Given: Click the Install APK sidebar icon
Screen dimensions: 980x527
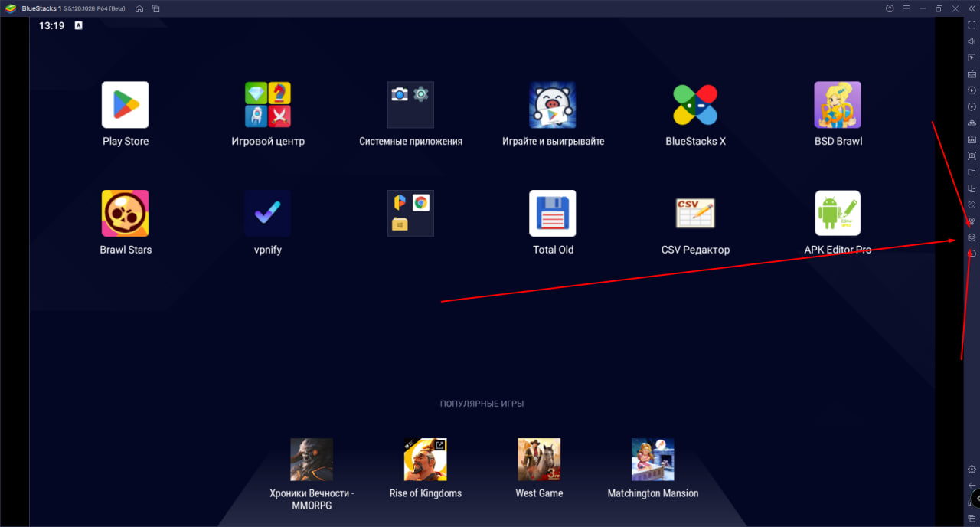Looking at the screenshot, I should point(972,139).
